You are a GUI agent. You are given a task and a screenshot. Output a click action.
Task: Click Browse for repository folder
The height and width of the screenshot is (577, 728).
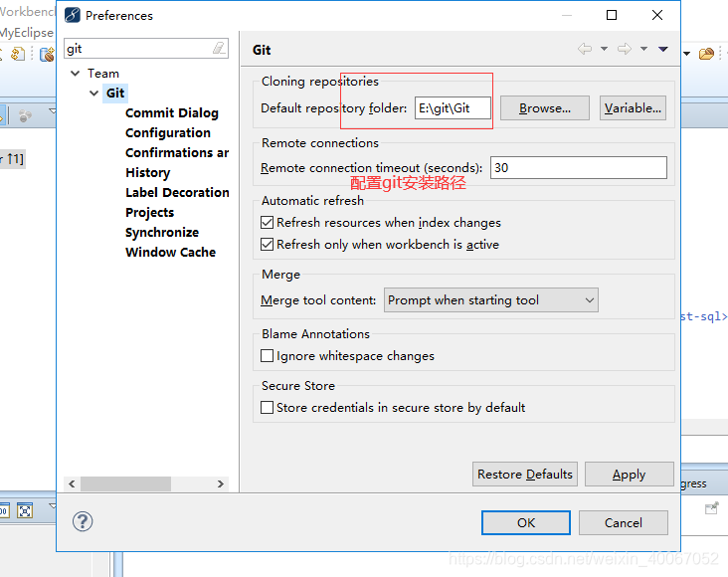545,108
